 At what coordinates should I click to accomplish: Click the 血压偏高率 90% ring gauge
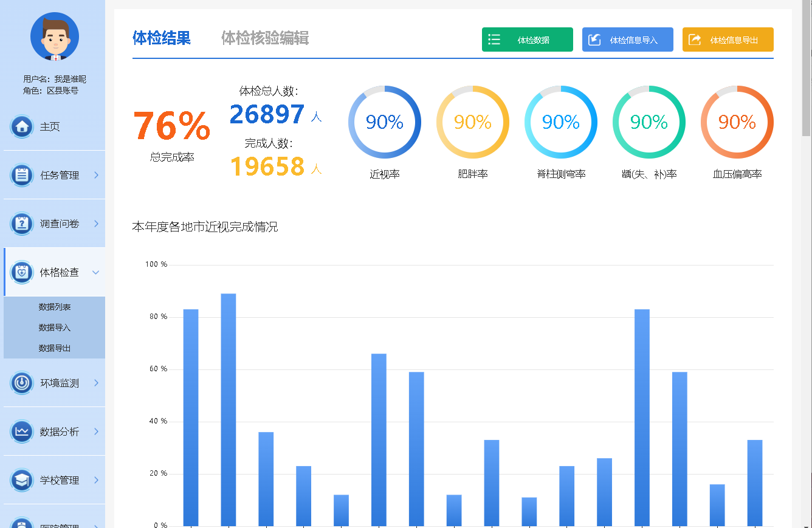pos(737,122)
